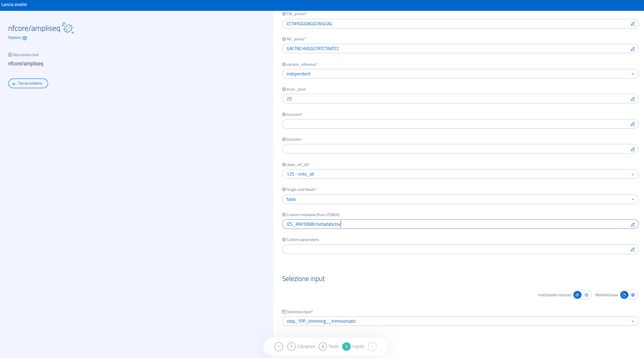
Task: Click the Pipeline cube icon
Action: 25,38
